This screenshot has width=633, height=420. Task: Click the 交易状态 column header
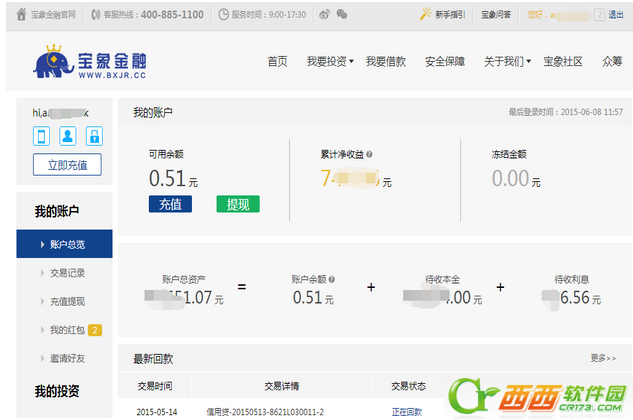(409, 386)
